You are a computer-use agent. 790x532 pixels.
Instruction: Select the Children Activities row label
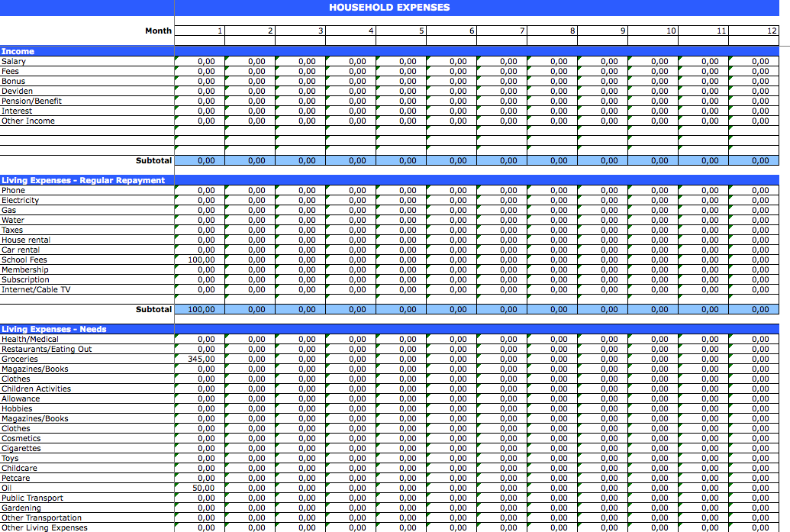(36, 389)
